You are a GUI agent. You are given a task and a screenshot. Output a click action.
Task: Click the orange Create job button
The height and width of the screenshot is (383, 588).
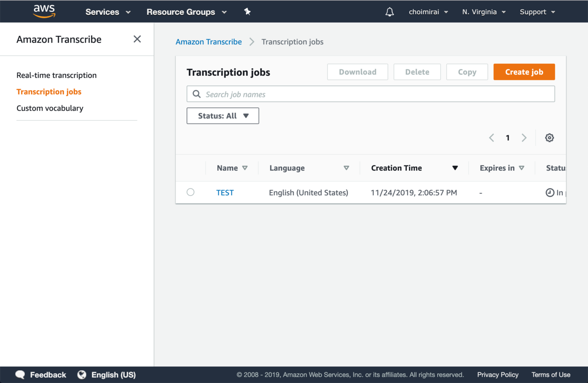524,72
